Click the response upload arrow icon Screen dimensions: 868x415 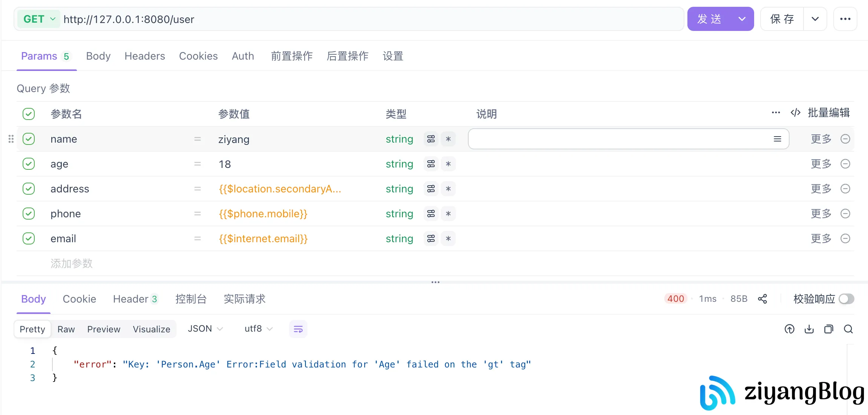(x=790, y=329)
